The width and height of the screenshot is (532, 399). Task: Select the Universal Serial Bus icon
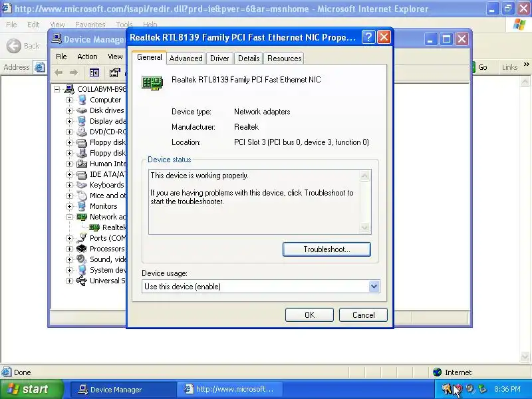pos(82,281)
